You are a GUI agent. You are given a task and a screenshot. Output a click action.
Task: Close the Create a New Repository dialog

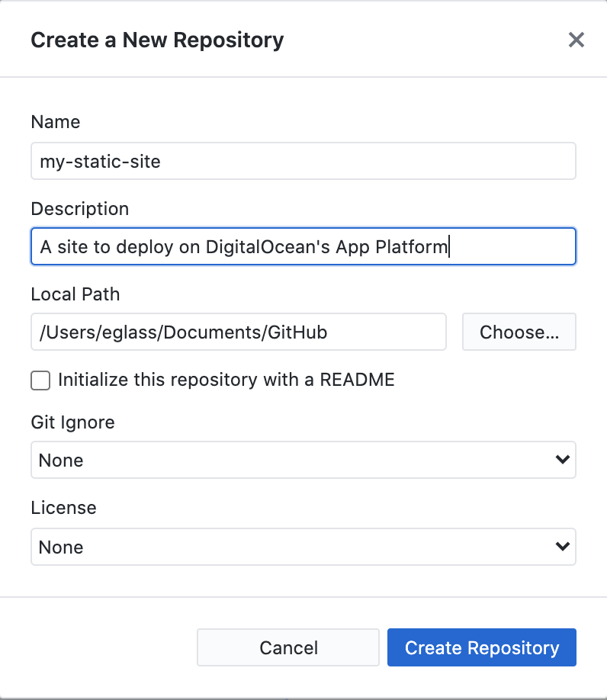click(x=576, y=40)
